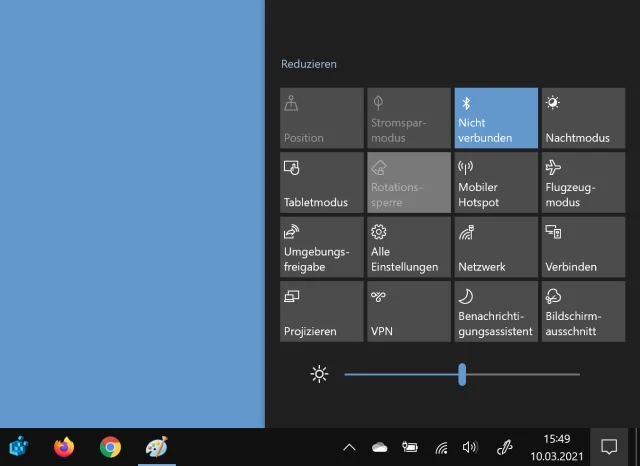
Task: Open the Netzwerk quick action
Action: pyautogui.click(x=495, y=247)
